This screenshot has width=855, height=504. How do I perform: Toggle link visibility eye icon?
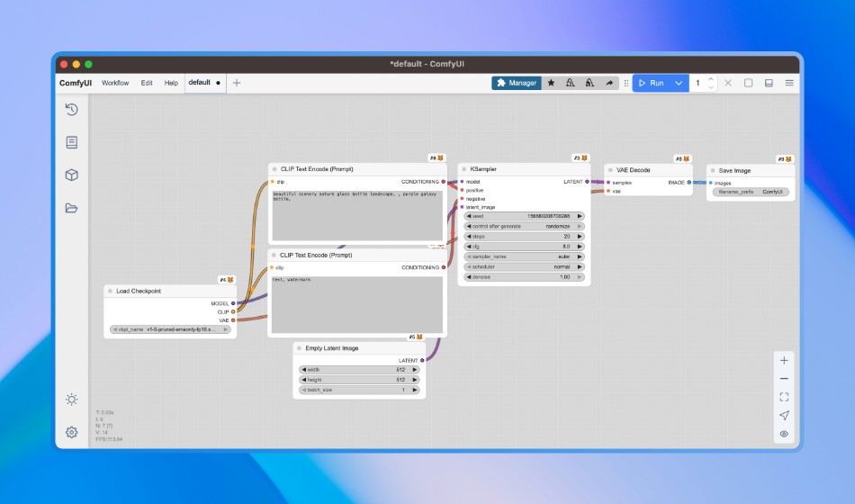784,434
